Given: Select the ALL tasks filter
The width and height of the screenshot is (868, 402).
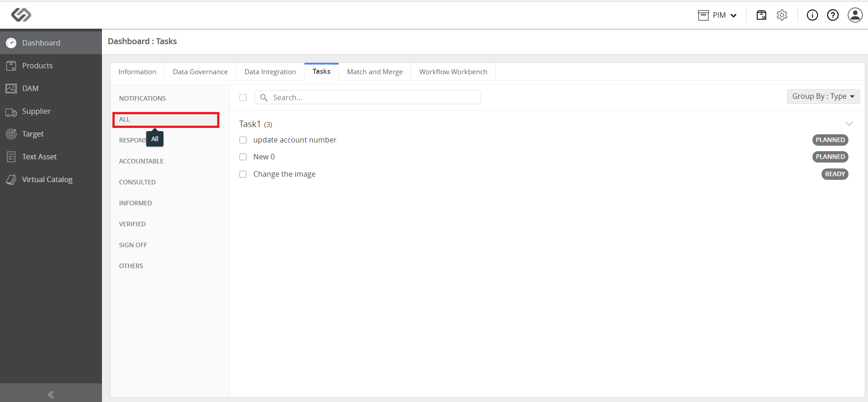Looking at the screenshot, I should [166, 119].
